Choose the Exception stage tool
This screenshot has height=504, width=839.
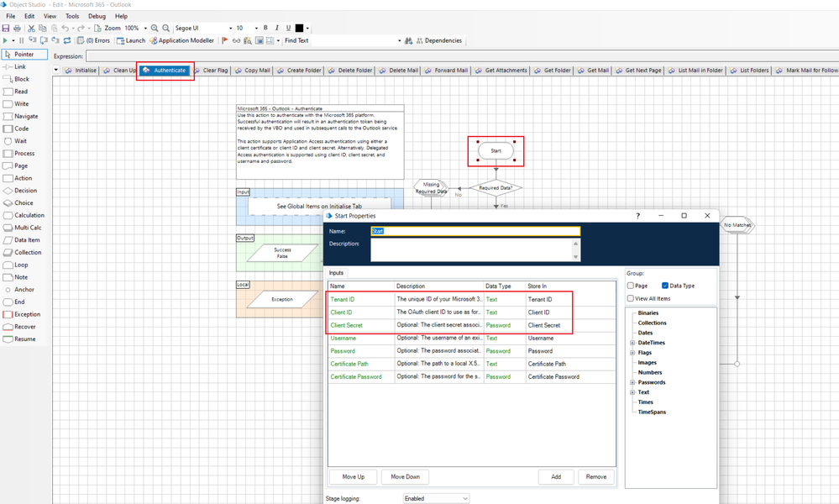click(27, 314)
